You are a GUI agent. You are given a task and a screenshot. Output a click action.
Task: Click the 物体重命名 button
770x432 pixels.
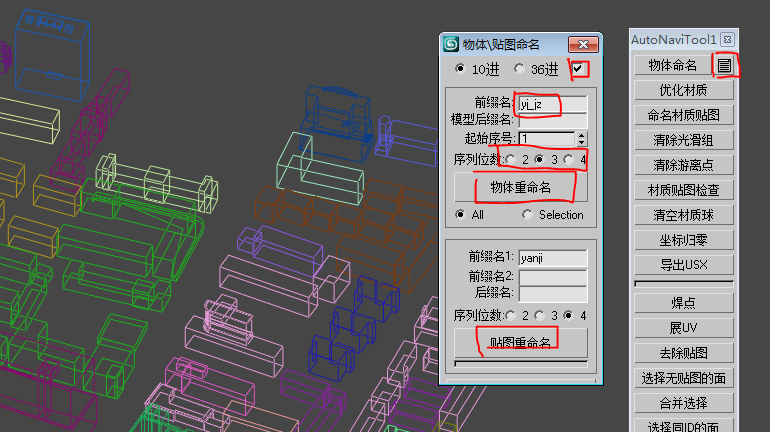click(x=521, y=187)
